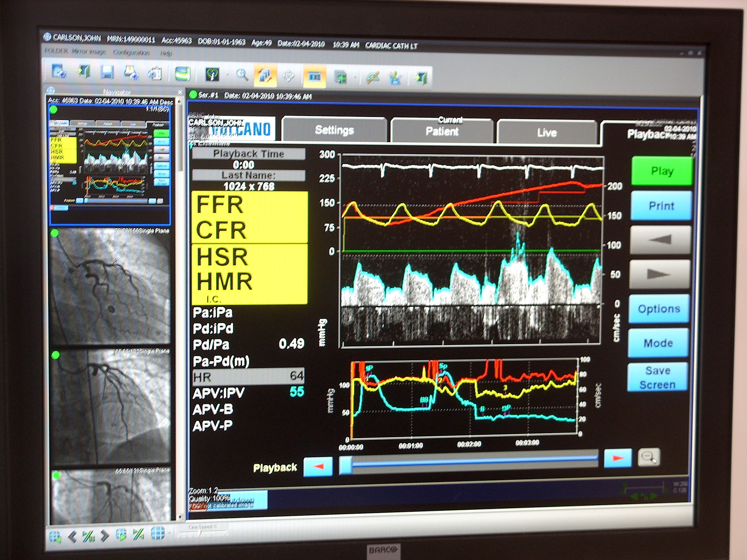Open the Configuration menu
Viewport: 747px width, 560px height.
(x=131, y=53)
